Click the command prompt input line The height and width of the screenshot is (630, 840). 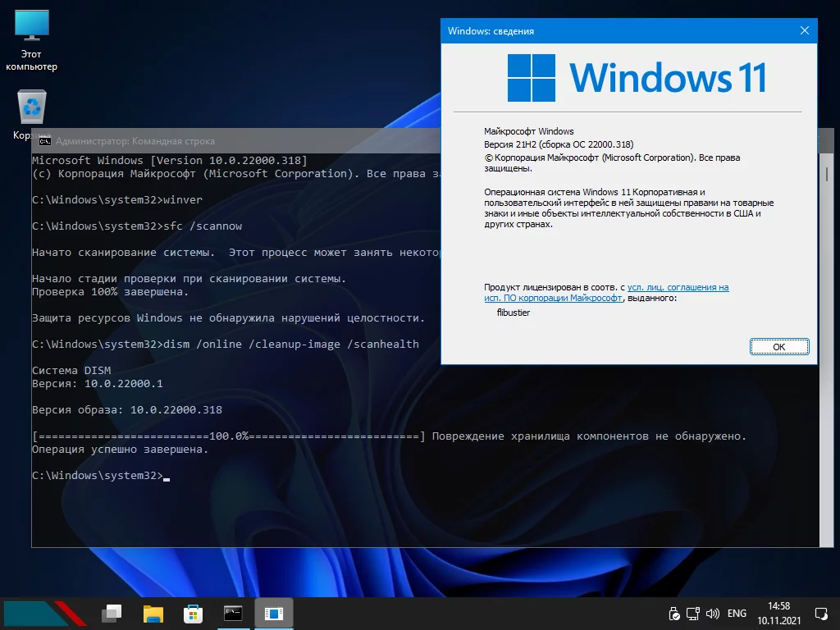pyautogui.click(x=167, y=476)
